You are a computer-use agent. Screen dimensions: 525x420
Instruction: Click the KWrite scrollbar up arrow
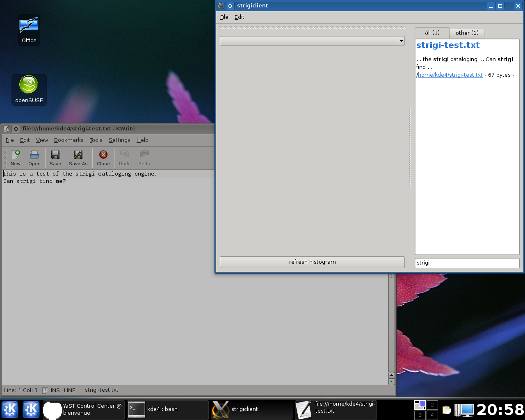[x=391, y=375]
